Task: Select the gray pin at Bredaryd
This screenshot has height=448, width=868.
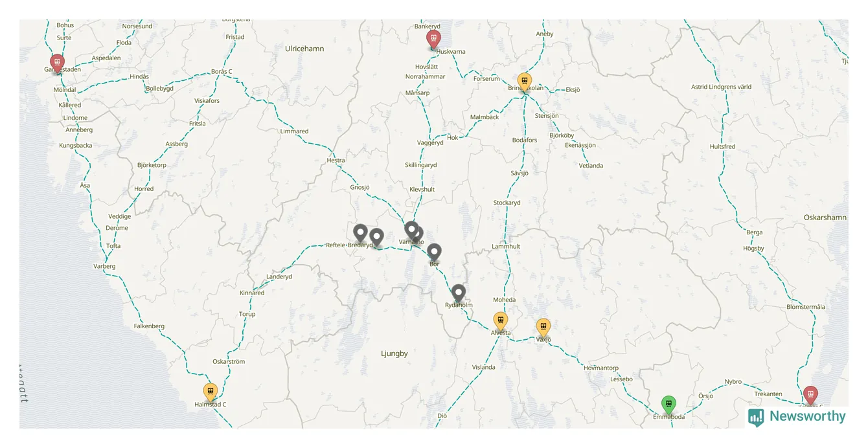Action: pyautogui.click(x=376, y=238)
